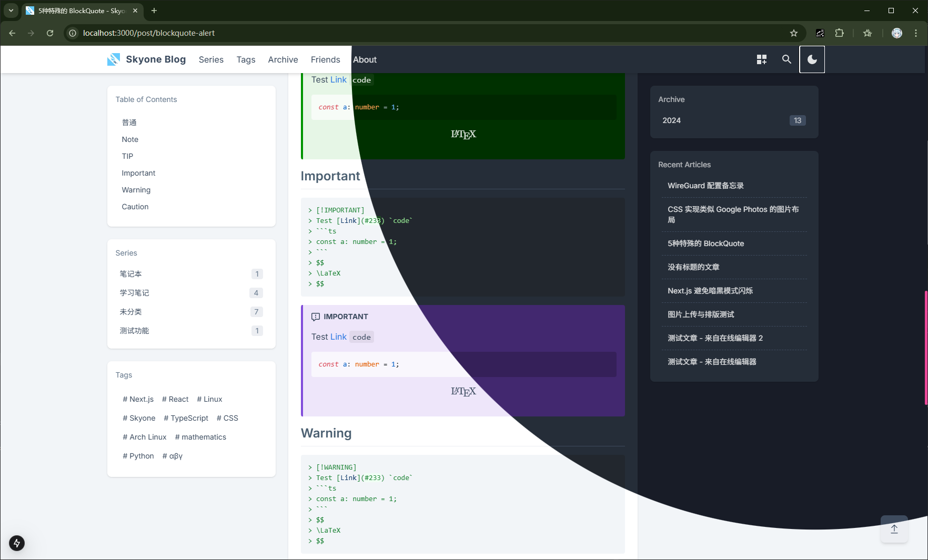Open the Archive nav menu item
Image resolution: width=928 pixels, height=560 pixels.
(283, 59)
